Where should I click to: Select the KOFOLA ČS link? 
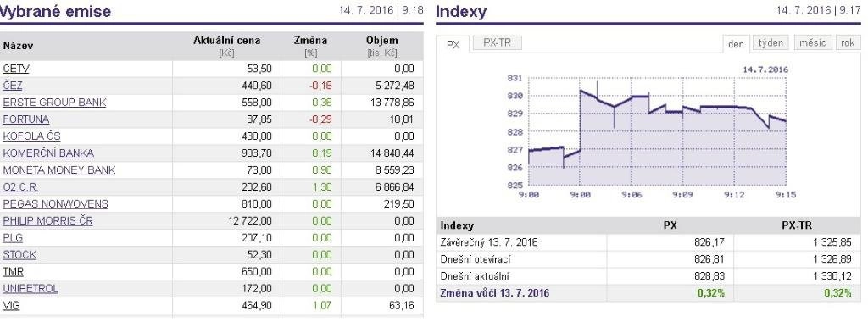(31, 136)
